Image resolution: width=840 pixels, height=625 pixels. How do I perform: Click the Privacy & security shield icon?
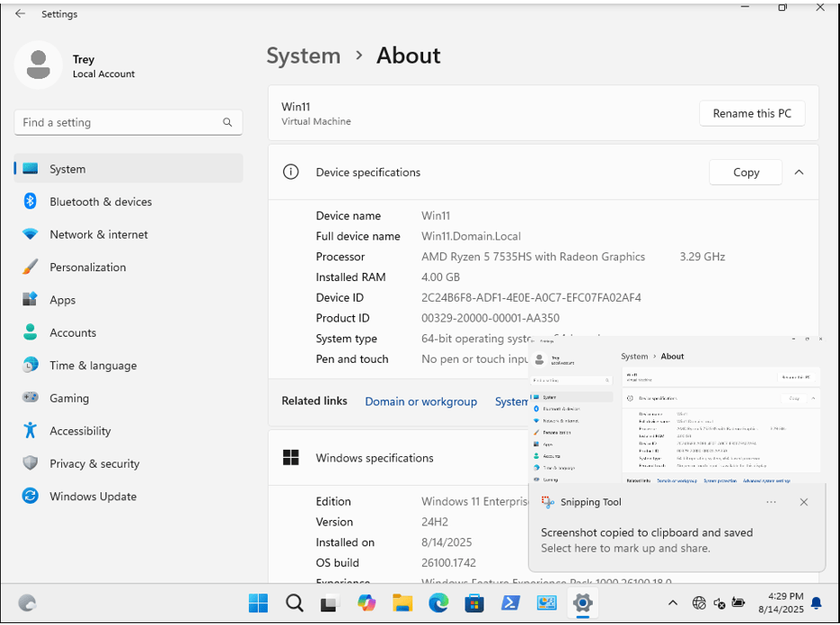coord(31,463)
